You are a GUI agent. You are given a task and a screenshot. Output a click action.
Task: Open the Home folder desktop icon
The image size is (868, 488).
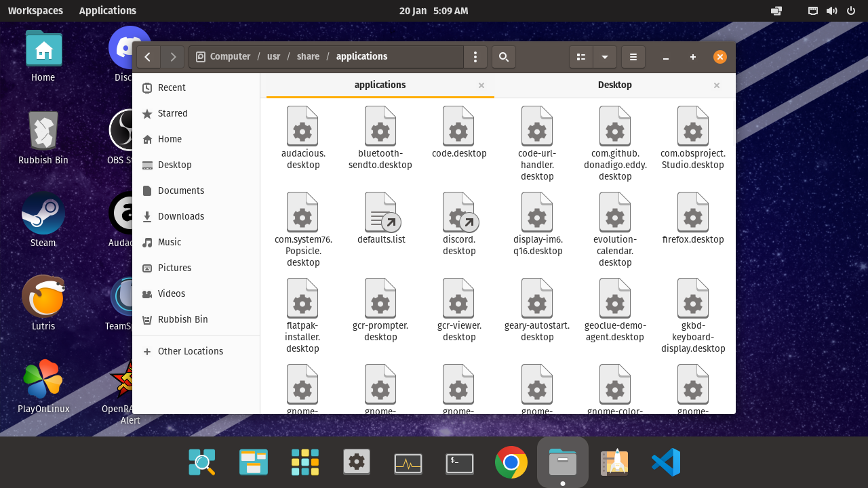[x=43, y=56]
